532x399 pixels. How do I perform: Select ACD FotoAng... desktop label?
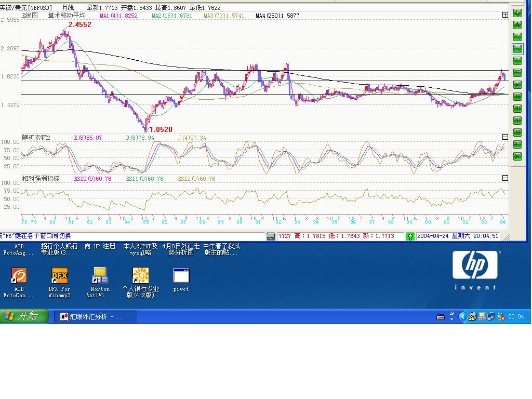coord(19,249)
